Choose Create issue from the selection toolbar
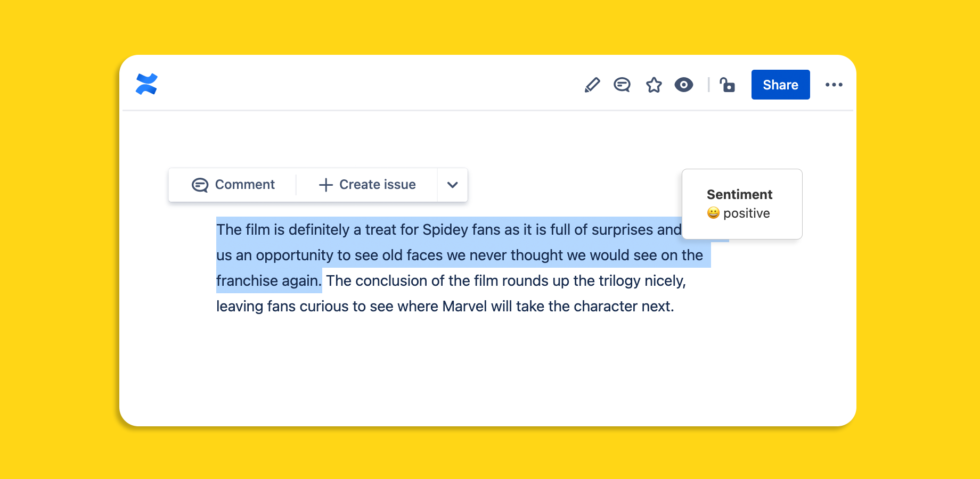The height and width of the screenshot is (479, 980). coord(377,185)
